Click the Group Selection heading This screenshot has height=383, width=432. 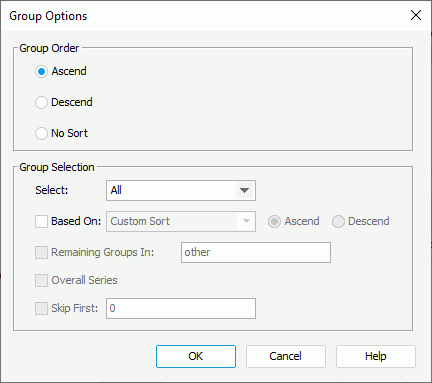pos(57,167)
